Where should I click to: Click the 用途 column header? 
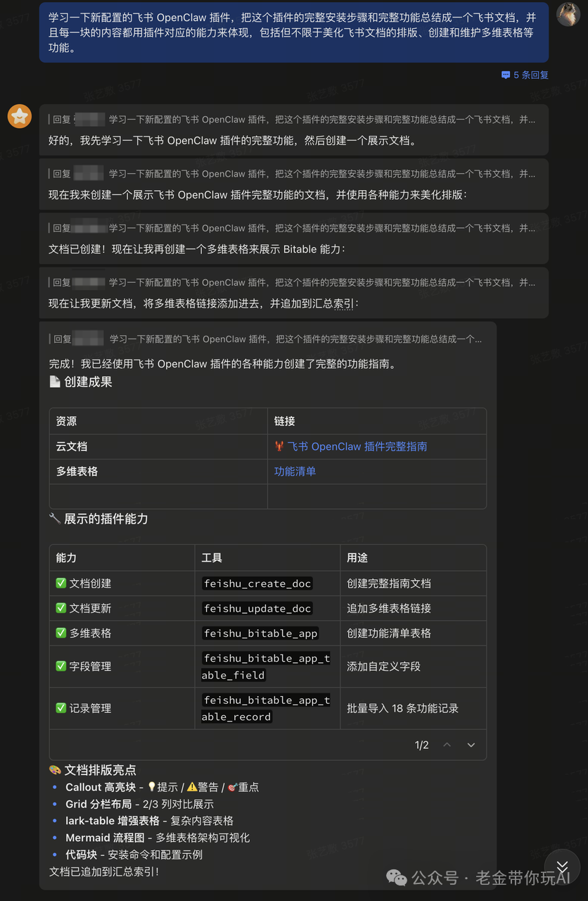click(x=413, y=557)
